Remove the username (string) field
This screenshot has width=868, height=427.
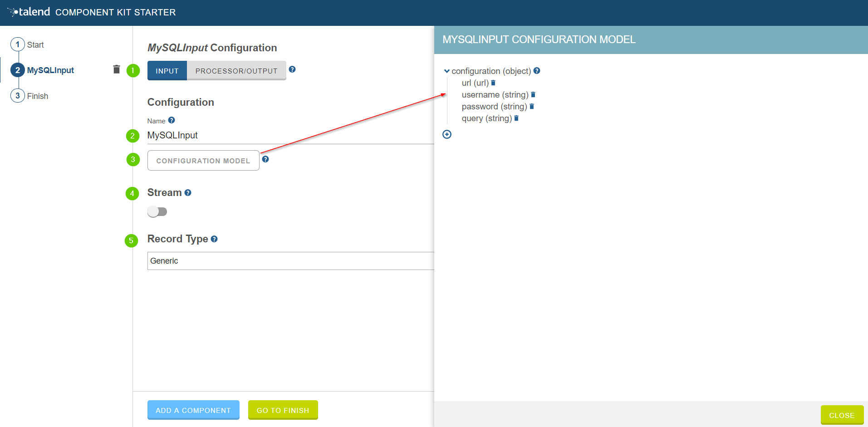(x=533, y=95)
